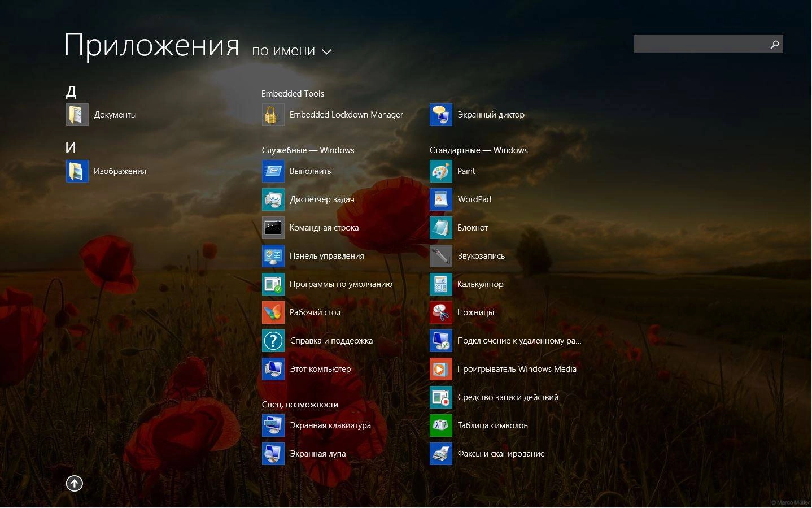Click the search magnifier button

pos(775,44)
